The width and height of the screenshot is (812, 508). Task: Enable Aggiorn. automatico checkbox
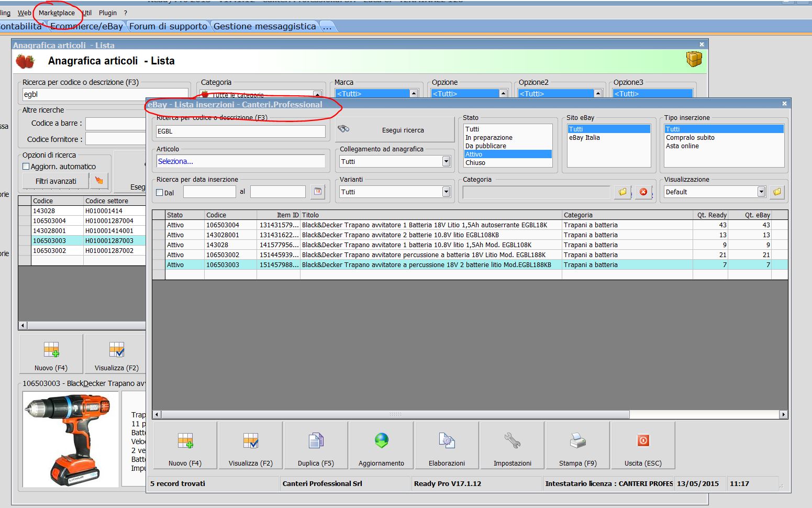26,167
